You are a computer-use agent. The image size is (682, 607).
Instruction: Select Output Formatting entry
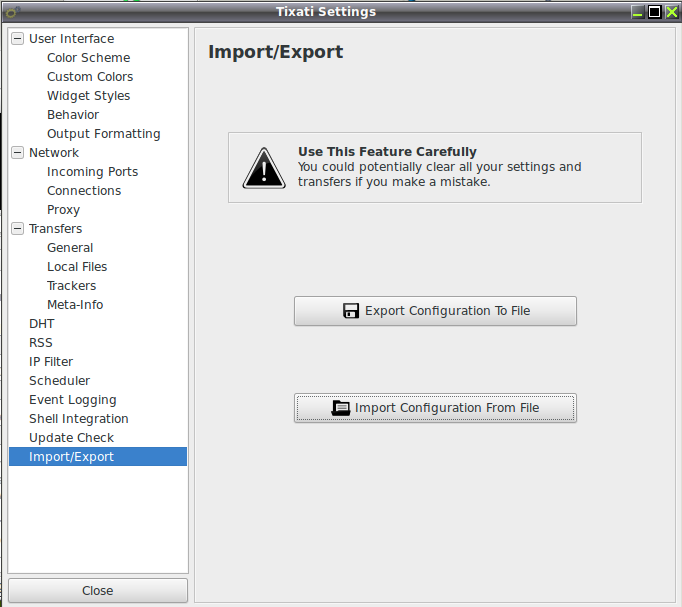click(x=104, y=134)
